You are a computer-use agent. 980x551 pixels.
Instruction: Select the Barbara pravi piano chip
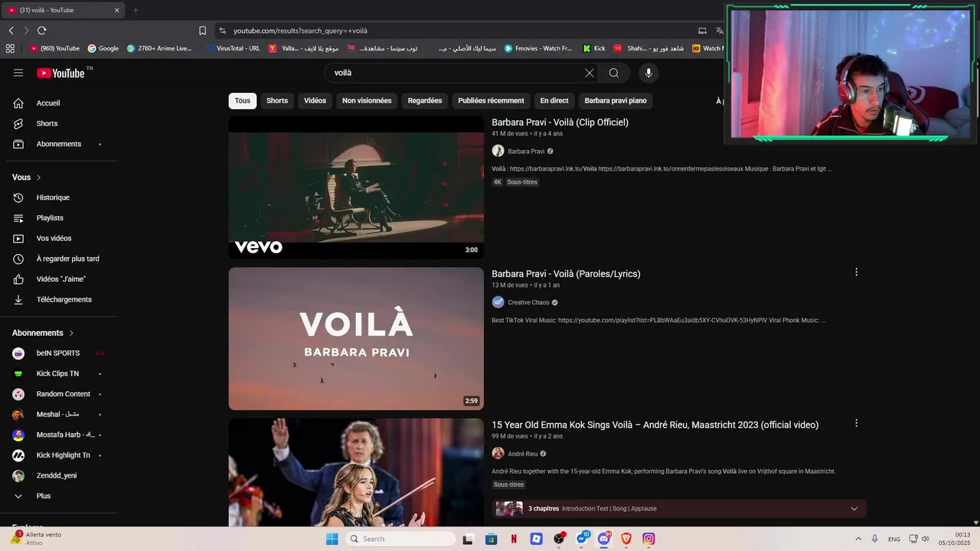[x=616, y=100]
